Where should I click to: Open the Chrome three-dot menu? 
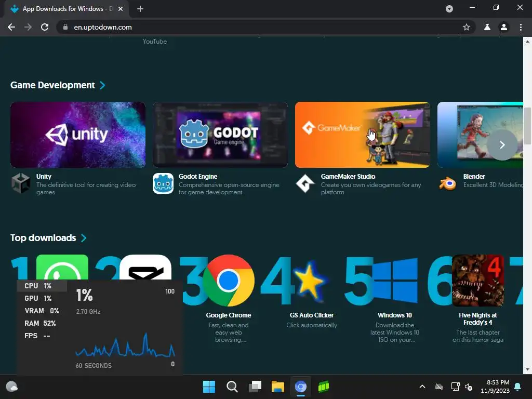tap(521, 27)
